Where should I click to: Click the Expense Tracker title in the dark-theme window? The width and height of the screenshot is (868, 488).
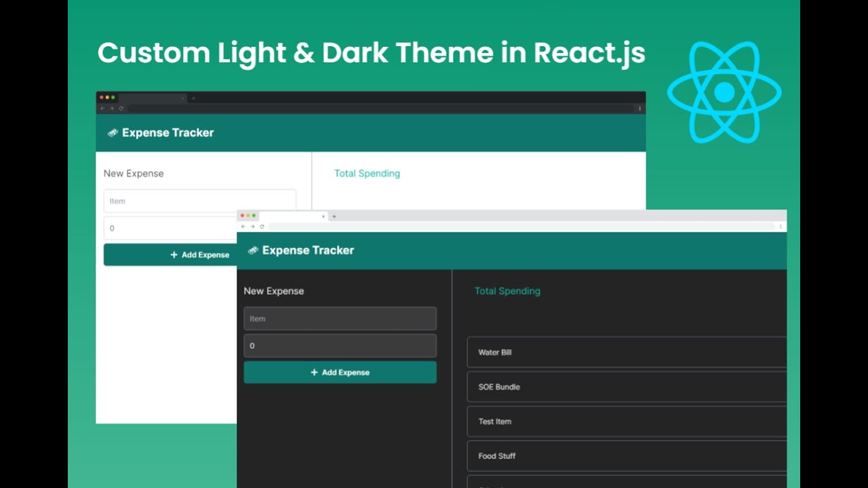point(308,250)
